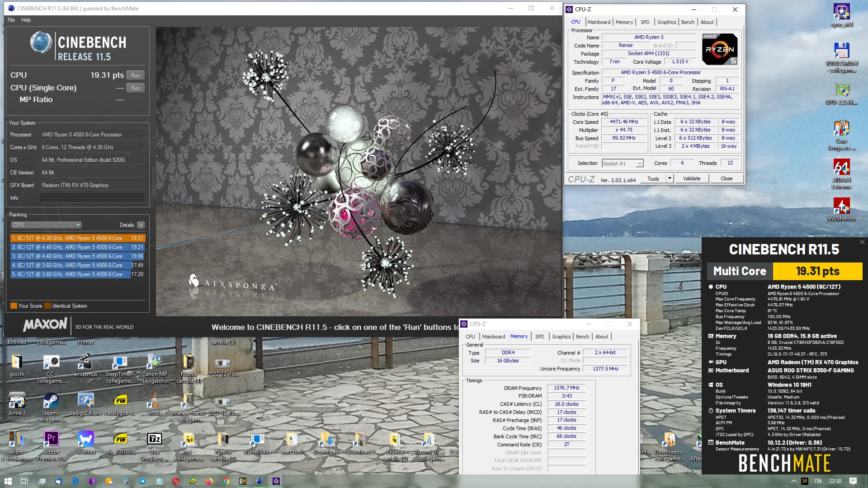The image size is (868, 488).
Task: Launch the WeMod desktop shortcut
Action: pyautogui.click(x=85, y=442)
